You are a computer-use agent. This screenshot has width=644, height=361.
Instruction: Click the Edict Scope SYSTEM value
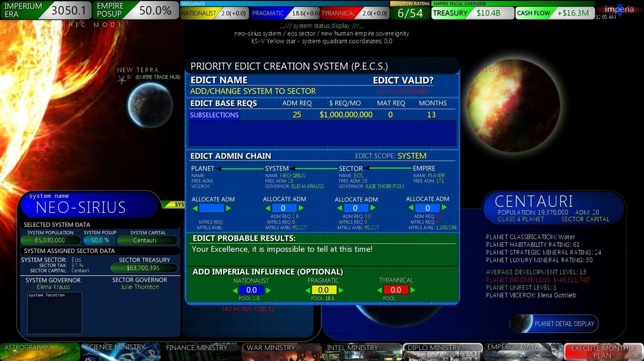(x=412, y=156)
